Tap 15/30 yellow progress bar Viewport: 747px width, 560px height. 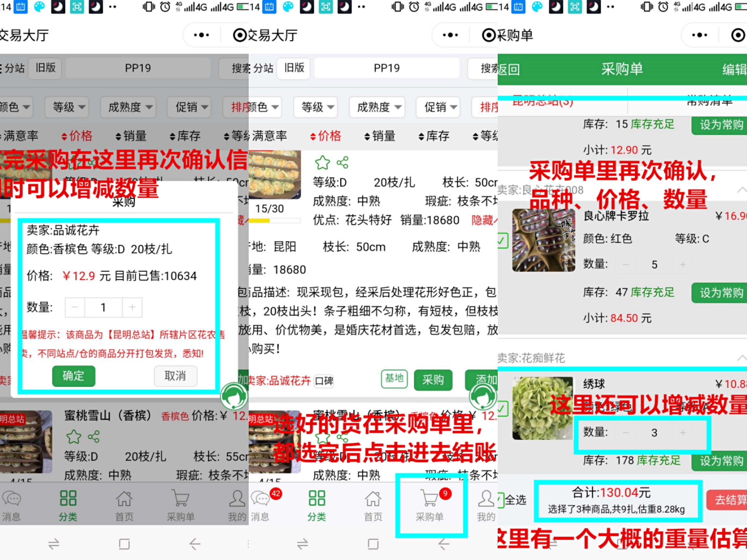click(x=275, y=221)
